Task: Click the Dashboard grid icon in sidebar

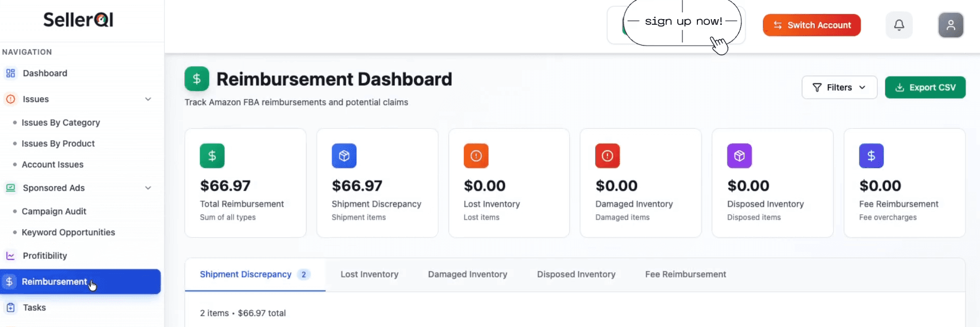Action: tap(10, 73)
